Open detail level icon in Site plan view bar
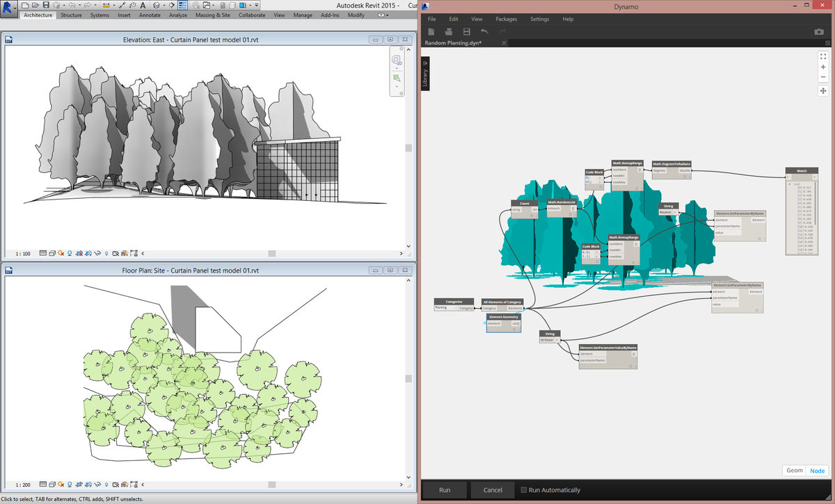This screenshot has width=835, height=504. tap(42, 485)
